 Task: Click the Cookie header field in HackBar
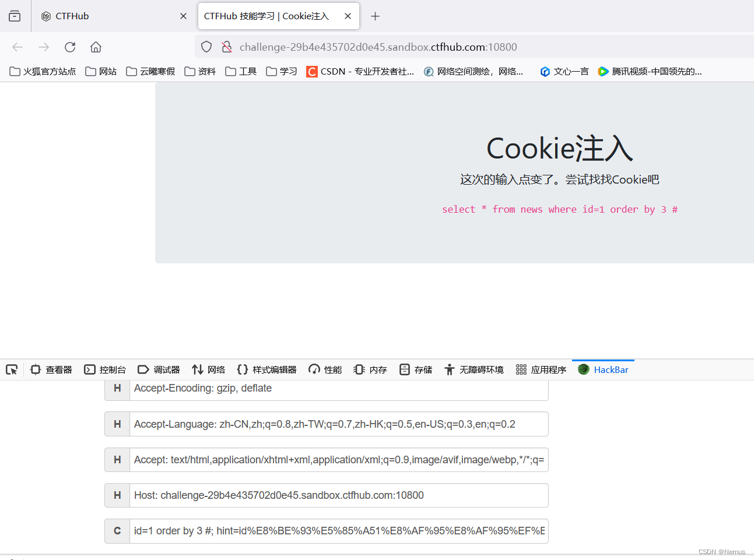coord(338,531)
